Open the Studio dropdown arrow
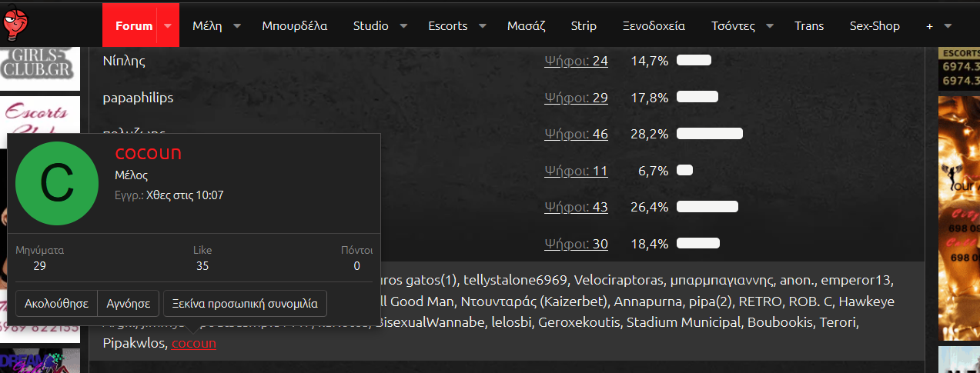 point(404,25)
